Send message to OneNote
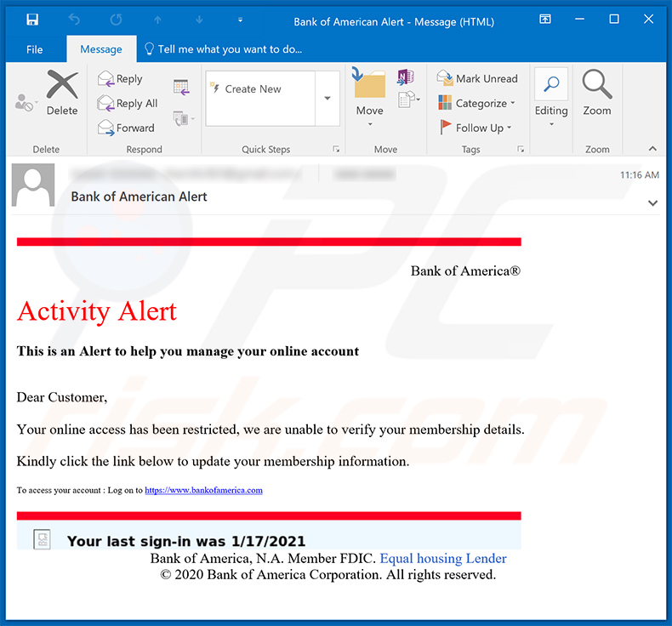The image size is (672, 626). pyautogui.click(x=405, y=77)
